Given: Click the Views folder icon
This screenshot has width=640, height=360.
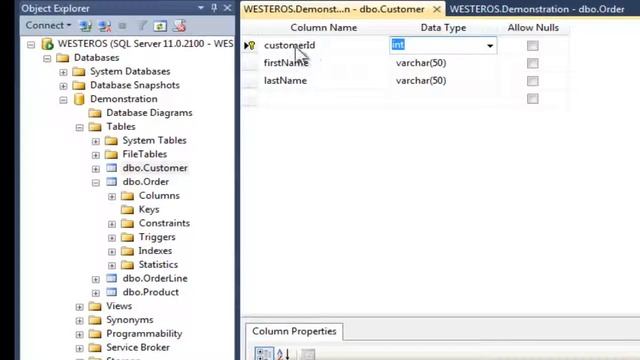Looking at the screenshot, I should pos(95,306).
